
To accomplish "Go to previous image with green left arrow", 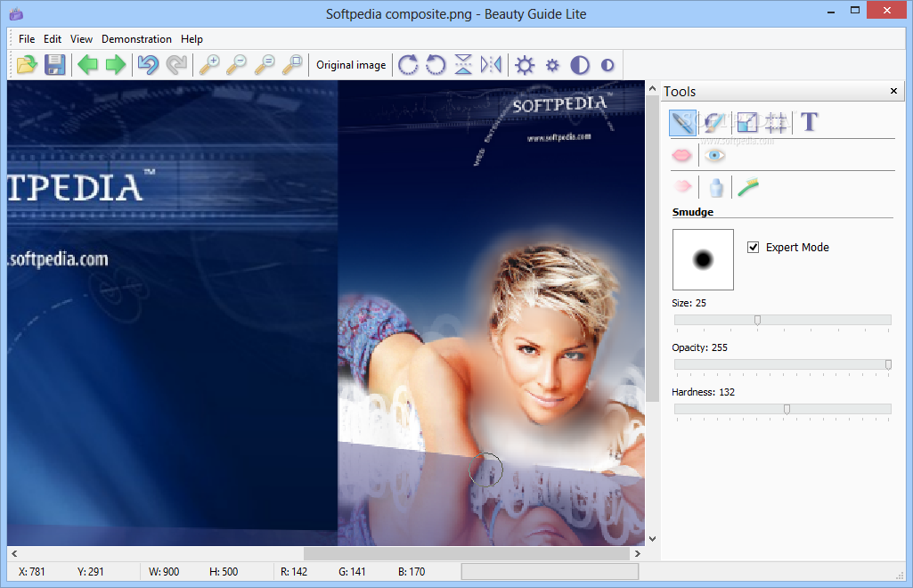I will pos(88,65).
